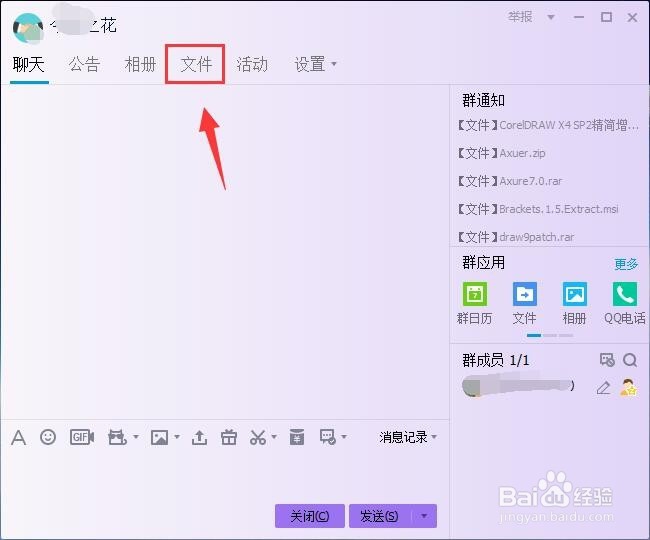Open the CorelDRAW X4 SP2 file notice
Screen dimensions: 650x540
point(548,125)
